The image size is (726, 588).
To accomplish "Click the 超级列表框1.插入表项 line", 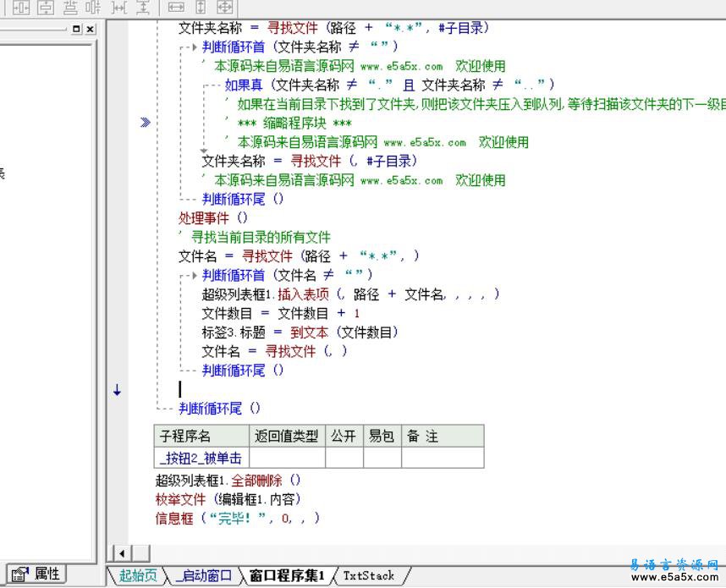I will pyautogui.click(x=350, y=294).
